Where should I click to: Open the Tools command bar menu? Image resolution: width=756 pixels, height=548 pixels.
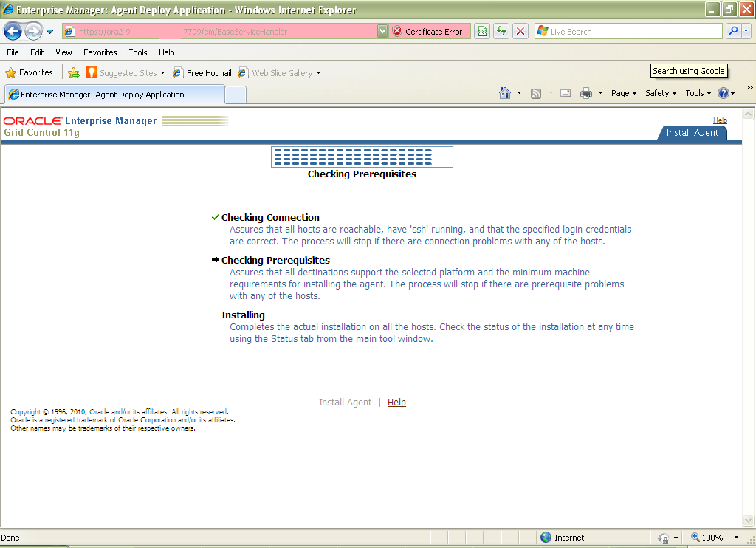coord(698,93)
